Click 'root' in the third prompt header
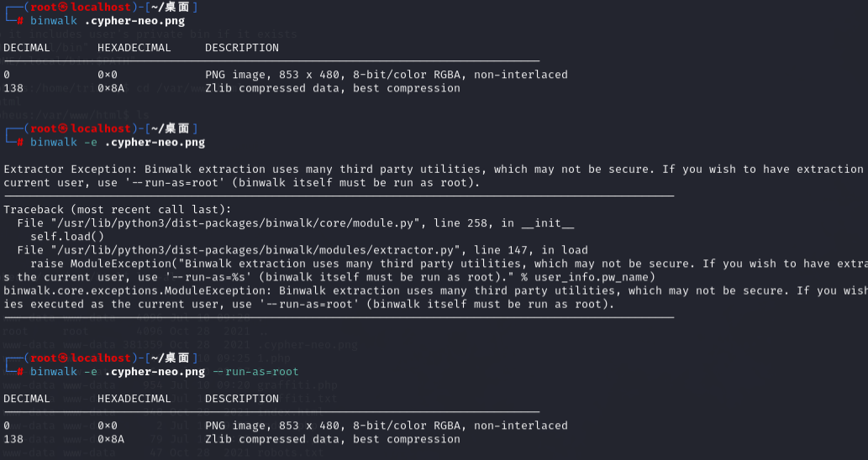This screenshot has width=868, height=460. (x=43, y=358)
